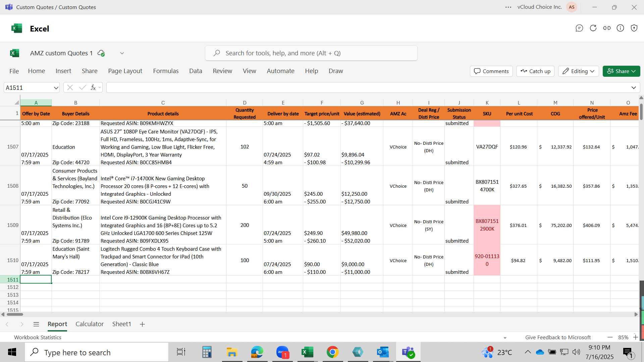This screenshot has width=644, height=362.
Task: Select the Report sheet tab
Action: [x=57, y=324]
